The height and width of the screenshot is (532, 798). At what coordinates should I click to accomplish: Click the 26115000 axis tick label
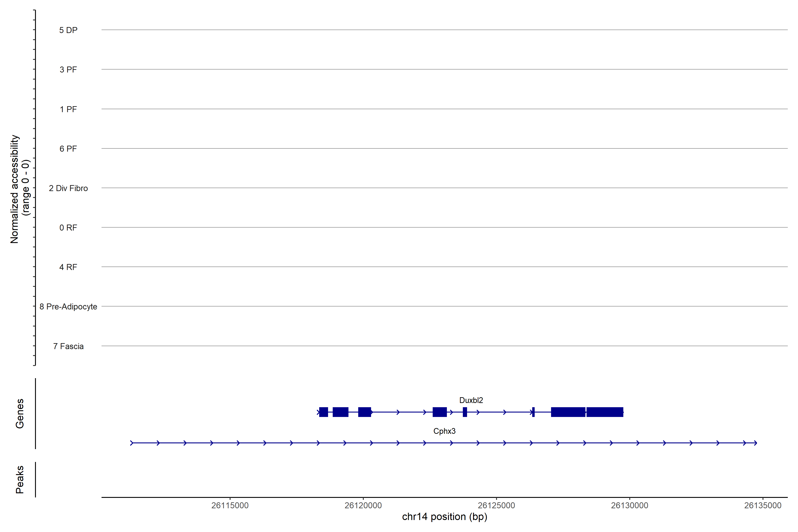click(230, 506)
